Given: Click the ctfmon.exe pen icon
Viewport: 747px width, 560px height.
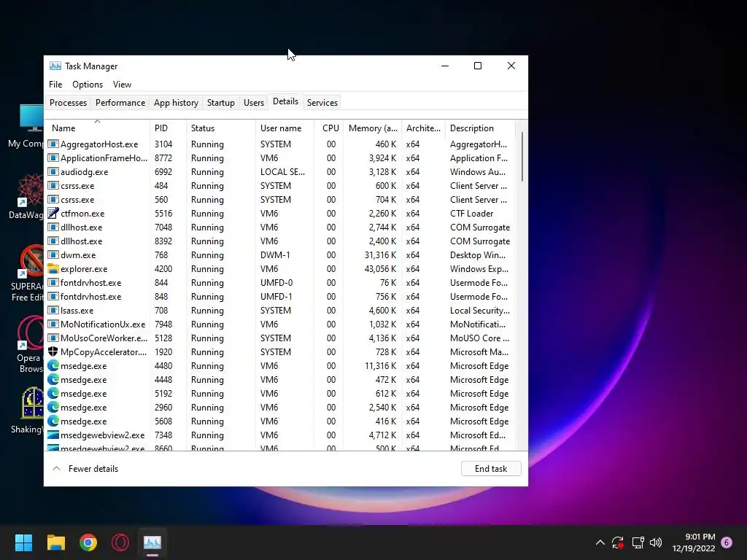Looking at the screenshot, I should coord(53,214).
